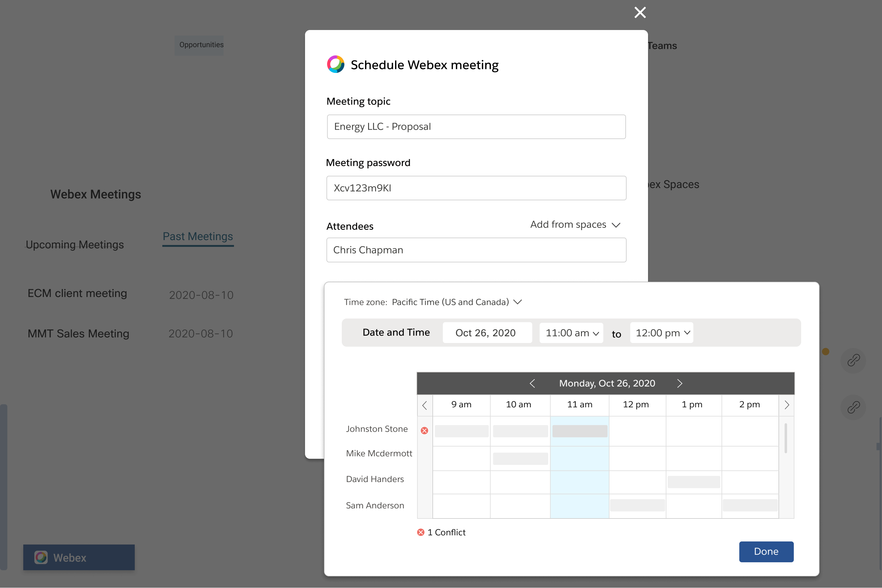882x588 pixels.
Task: Select Johnston Stone's 11 am busy block
Action: (x=580, y=431)
